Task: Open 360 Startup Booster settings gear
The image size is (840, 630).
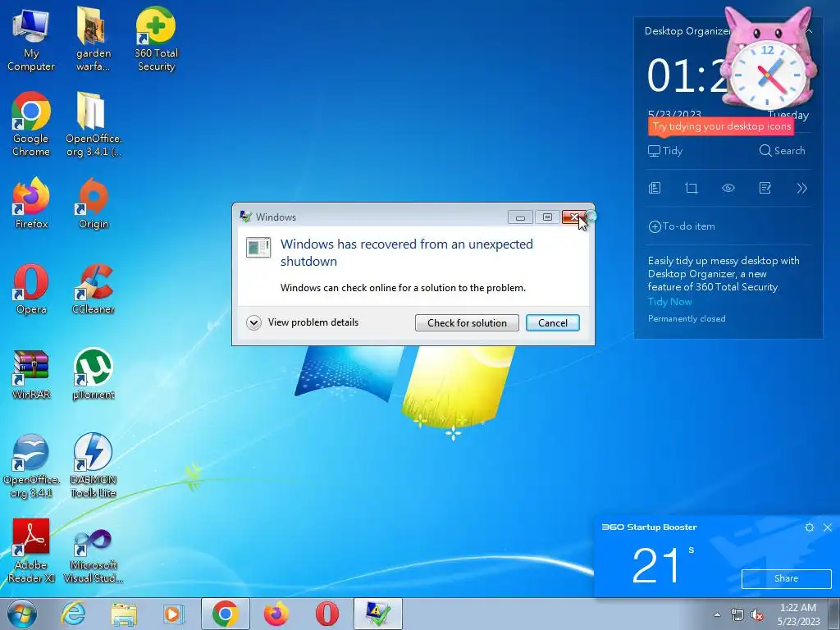Action: [x=810, y=527]
